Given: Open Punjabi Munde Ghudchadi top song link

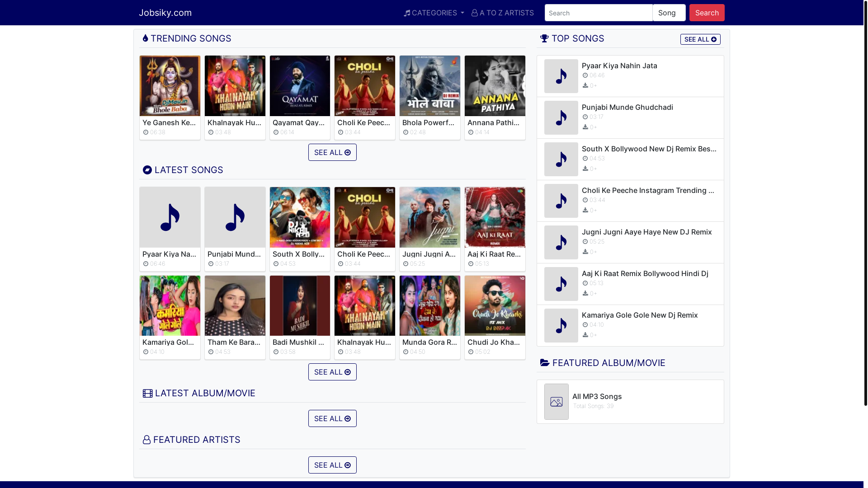Looking at the screenshot, I should click(627, 107).
